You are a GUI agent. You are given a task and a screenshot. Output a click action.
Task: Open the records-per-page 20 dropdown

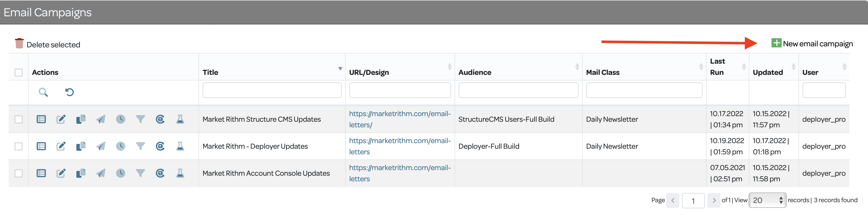click(768, 200)
